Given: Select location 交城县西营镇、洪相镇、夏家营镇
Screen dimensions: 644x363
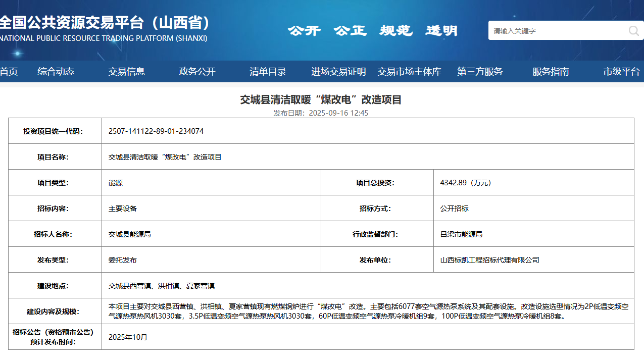Looking at the screenshot, I should click(162, 286).
